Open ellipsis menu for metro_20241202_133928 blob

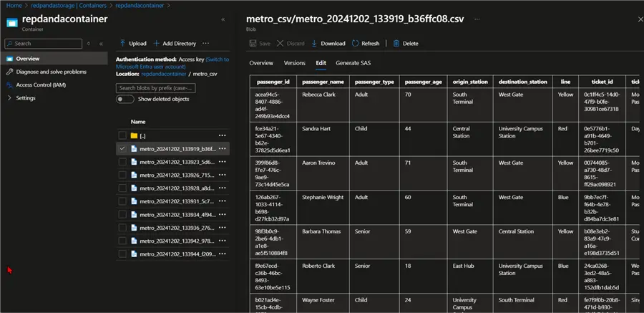click(x=223, y=188)
